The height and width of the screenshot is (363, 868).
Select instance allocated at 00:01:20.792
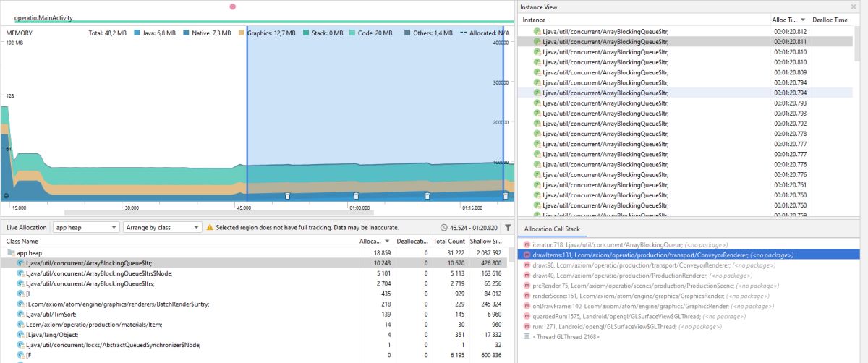point(686,124)
